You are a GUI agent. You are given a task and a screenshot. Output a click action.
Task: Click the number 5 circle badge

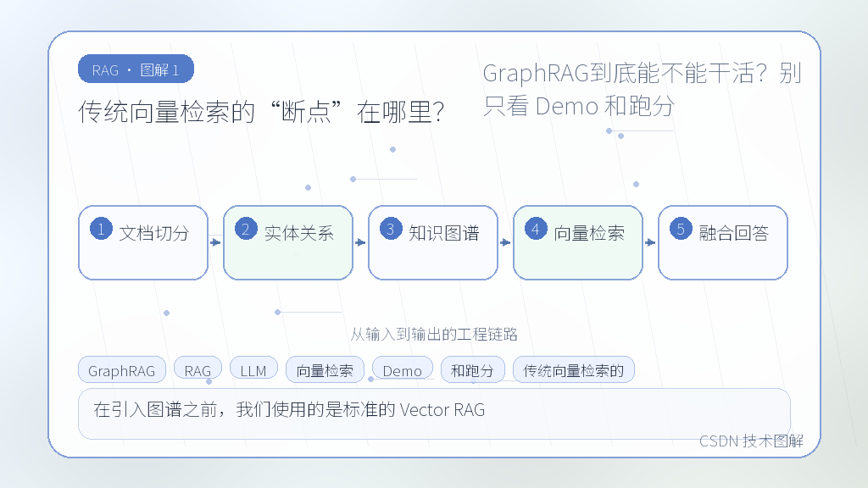[681, 229]
